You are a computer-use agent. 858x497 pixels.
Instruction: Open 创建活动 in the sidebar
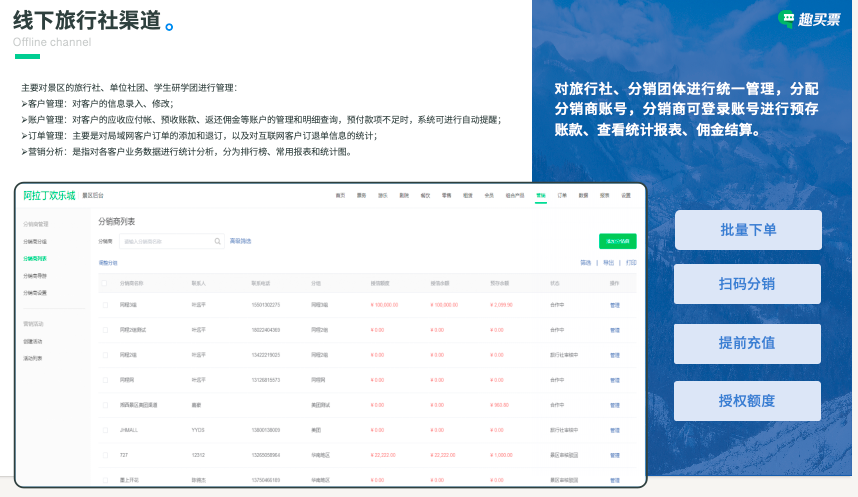click(33, 341)
